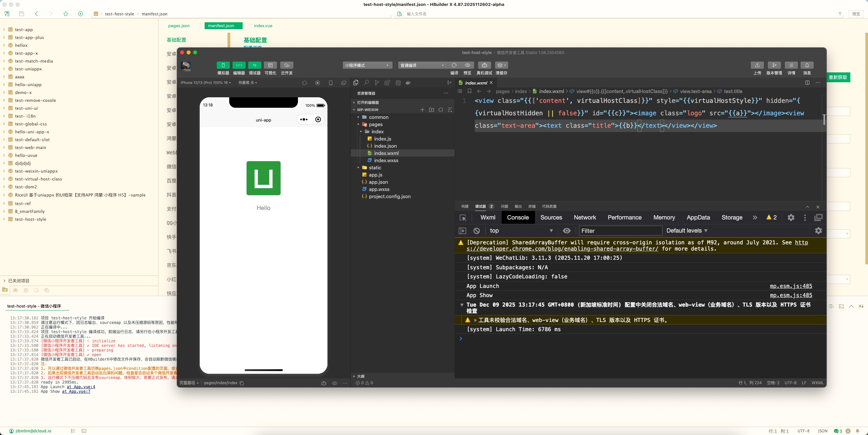Open 版本管理 version management
Viewport: 868px width, 435px height.
click(x=774, y=65)
